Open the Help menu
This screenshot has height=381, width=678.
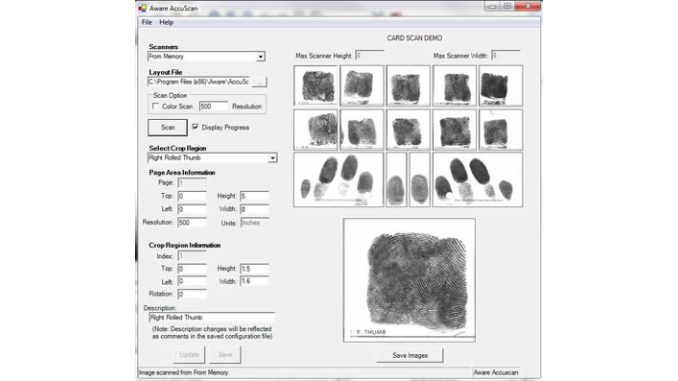click(166, 22)
